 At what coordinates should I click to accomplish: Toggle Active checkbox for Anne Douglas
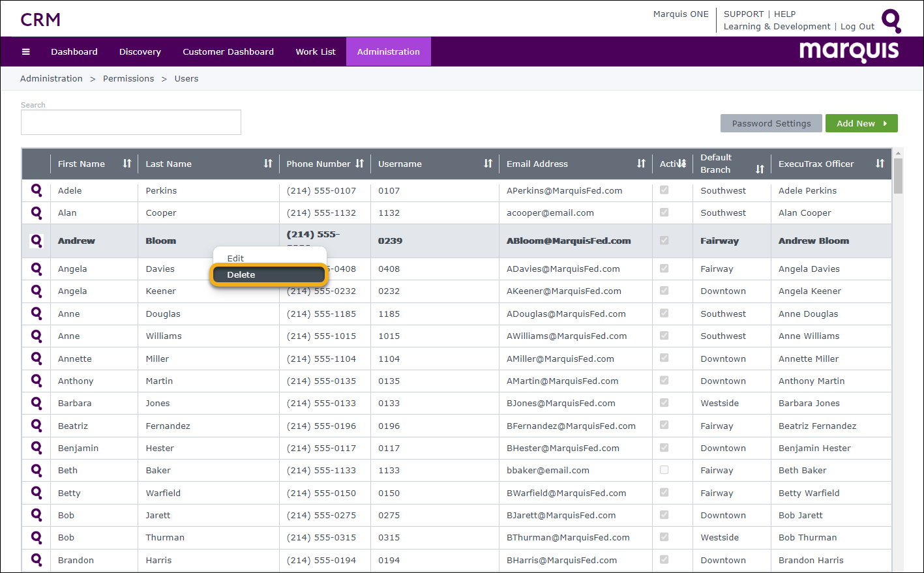[x=664, y=313]
